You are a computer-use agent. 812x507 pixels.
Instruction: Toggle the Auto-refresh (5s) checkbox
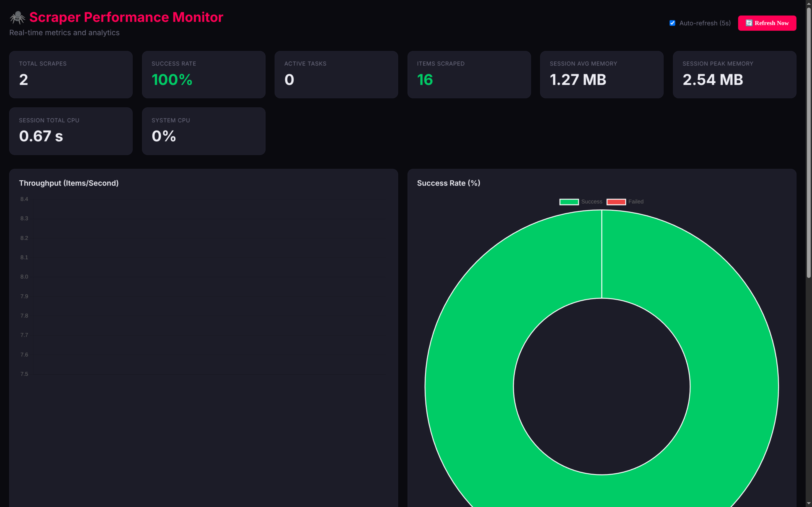pyautogui.click(x=672, y=23)
